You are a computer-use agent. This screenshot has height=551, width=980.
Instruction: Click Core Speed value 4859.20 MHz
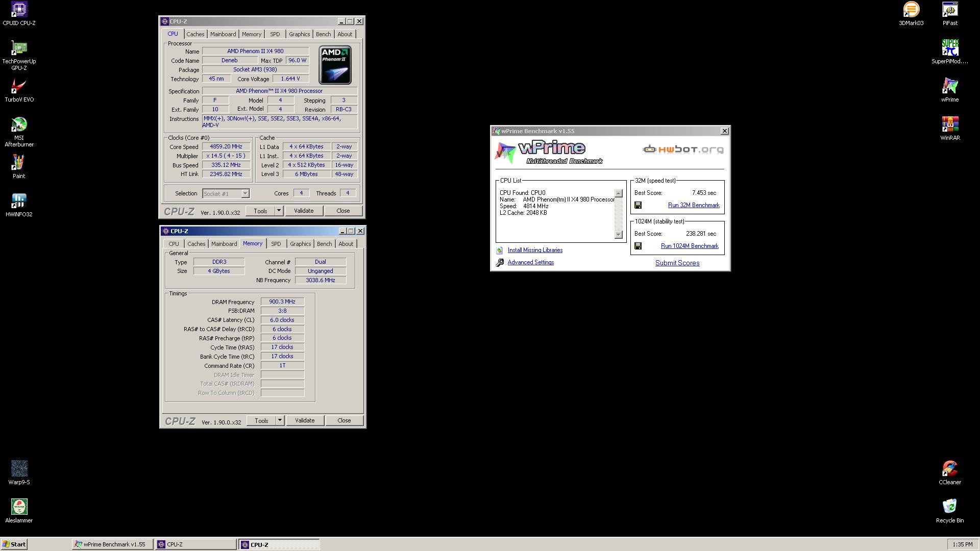(226, 147)
